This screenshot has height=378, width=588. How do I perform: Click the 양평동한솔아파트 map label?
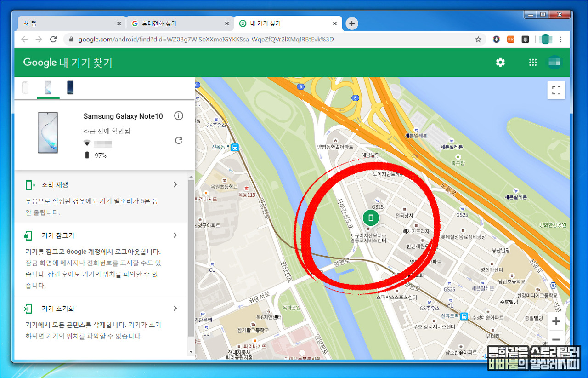tap(335, 147)
